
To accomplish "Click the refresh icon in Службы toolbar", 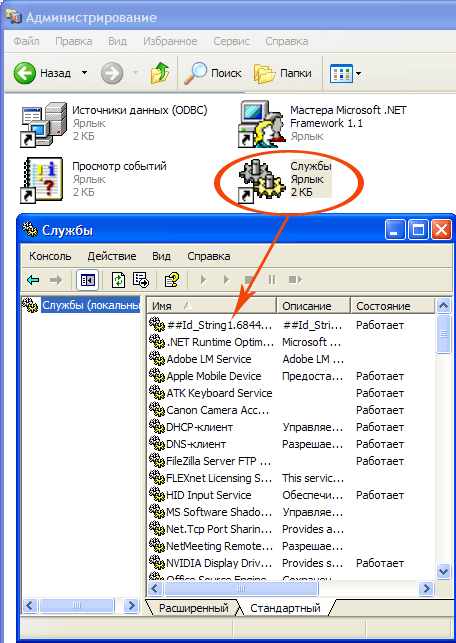I will tap(119, 280).
